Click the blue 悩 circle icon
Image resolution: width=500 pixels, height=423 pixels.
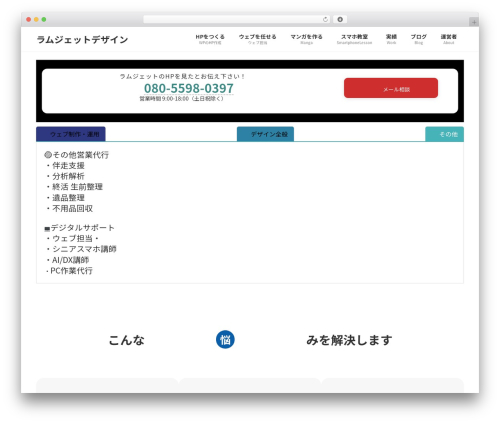pyautogui.click(x=225, y=340)
